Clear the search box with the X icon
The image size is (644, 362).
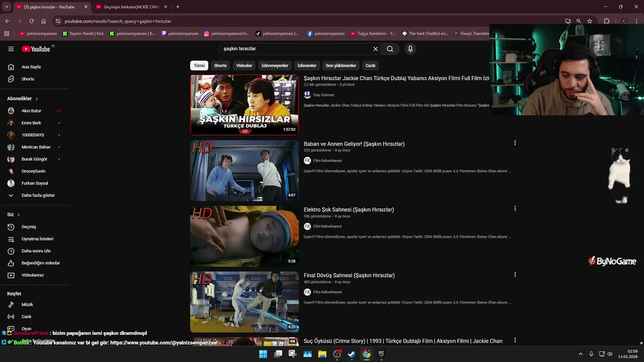coord(375,49)
